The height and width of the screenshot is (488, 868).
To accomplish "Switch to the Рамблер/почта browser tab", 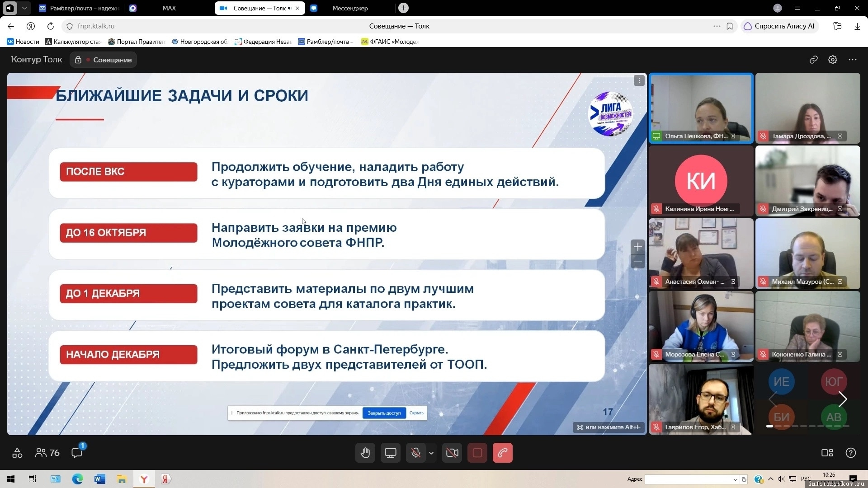I will pyautogui.click(x=79, y=8).
